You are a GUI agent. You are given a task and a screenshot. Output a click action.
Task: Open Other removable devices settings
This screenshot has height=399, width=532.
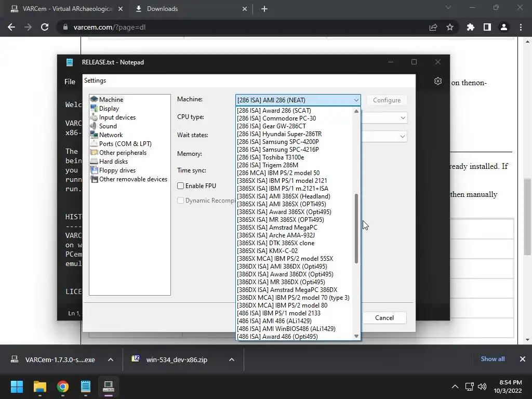(x=133, y=179)
